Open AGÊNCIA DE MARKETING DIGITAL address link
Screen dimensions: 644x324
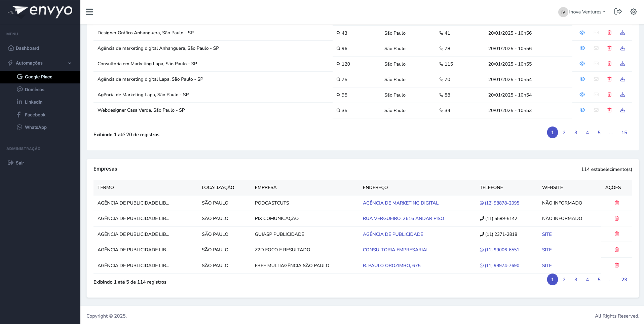point(401,203)
